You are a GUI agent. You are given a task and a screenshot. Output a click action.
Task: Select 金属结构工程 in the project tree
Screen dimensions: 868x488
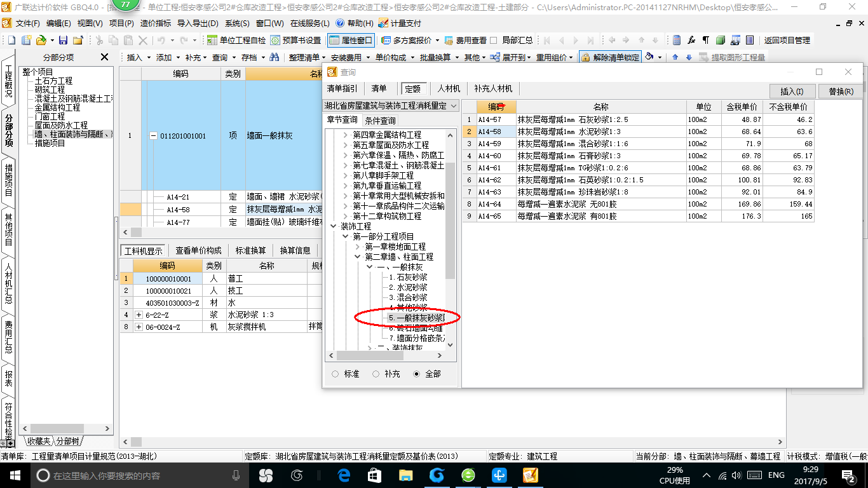click(x=57, y=107)
